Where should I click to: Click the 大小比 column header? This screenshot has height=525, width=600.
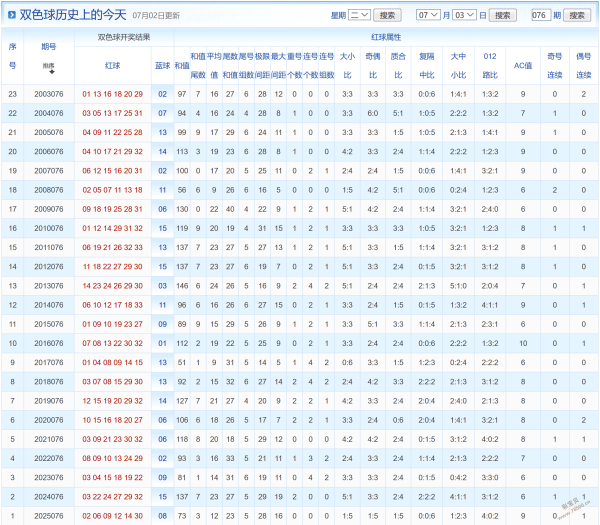click(x=347, y=65)
